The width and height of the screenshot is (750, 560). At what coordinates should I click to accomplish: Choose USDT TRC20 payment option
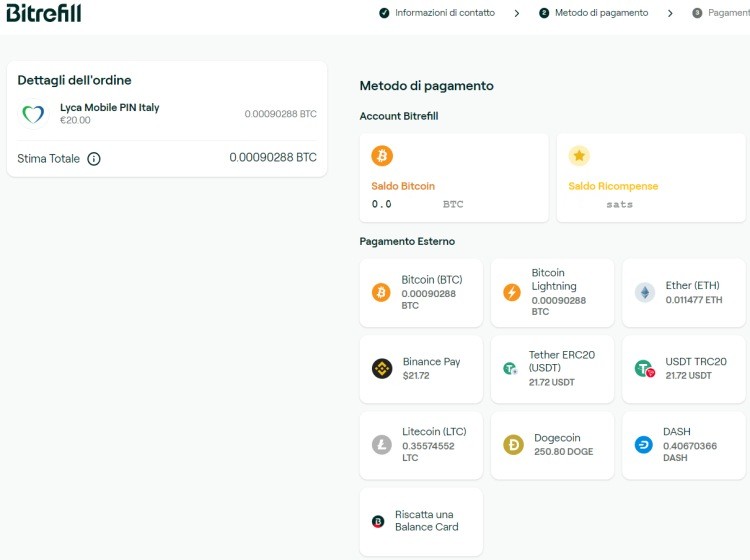coord(684,369)
